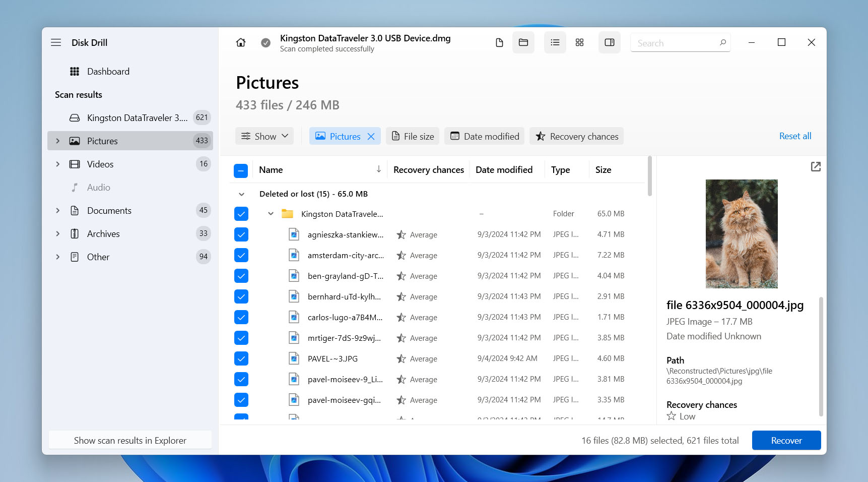The height and width of the screenshot is (482, 868).
Task: Click file list vertical scrollbar
Action: coord(649,176)
